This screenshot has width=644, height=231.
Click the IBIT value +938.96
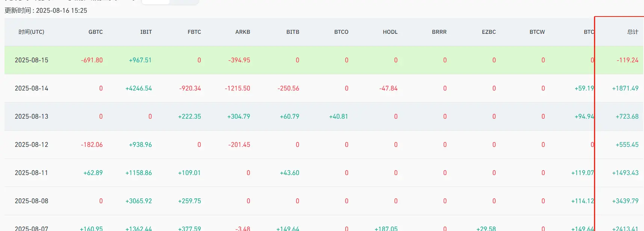click(140, 145)
